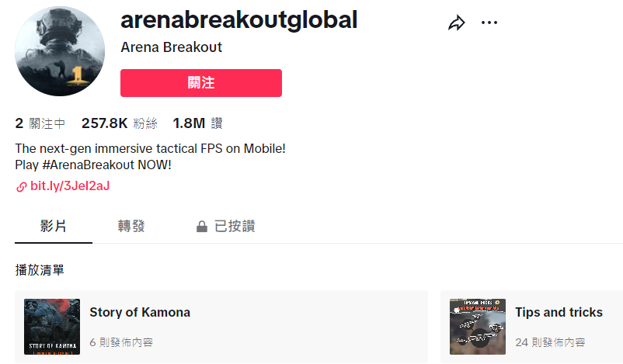The height and width of the screenshot is (364, 623).
Task: Click the 播放清單 playlists section heading
Action: [40, 270]
